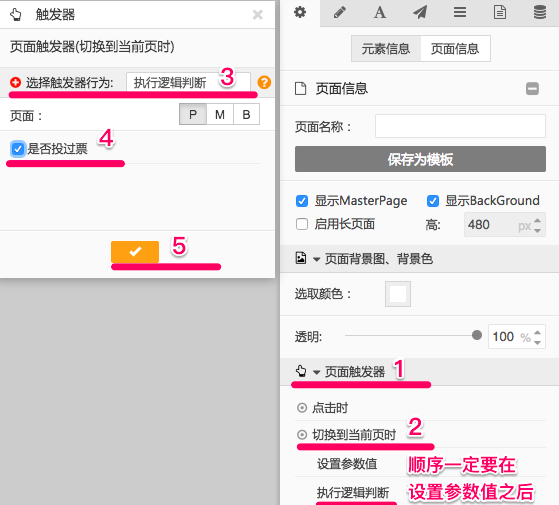Open the text 'A' font panel
This screenshot has height=505, width=559.
pos(380,12)
